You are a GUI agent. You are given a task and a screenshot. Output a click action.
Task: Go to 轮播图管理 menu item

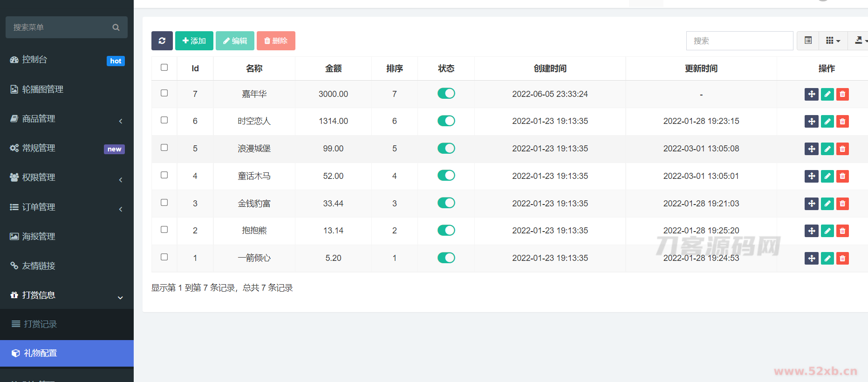click(43, 89)
